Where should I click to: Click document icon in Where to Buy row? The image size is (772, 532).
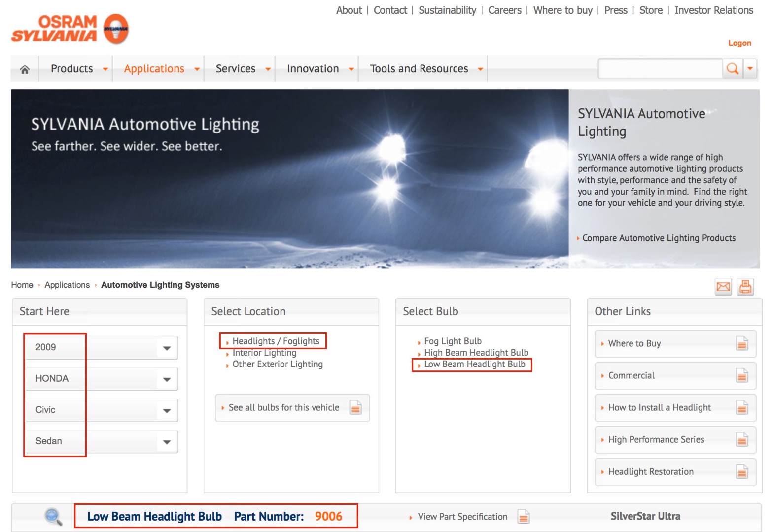742,343
